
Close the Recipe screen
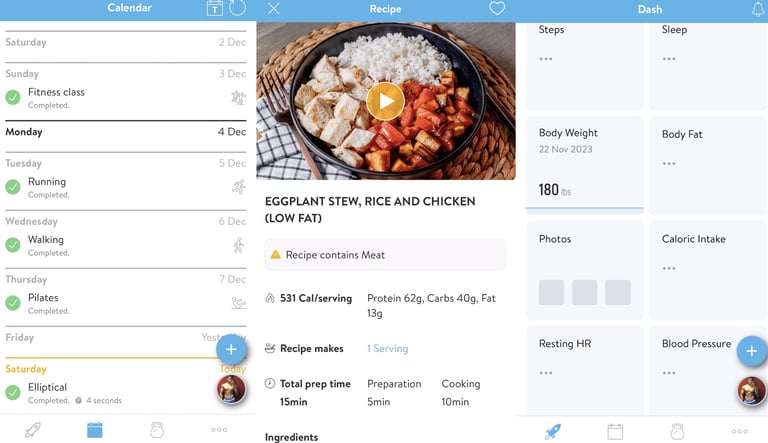point(274,8)
